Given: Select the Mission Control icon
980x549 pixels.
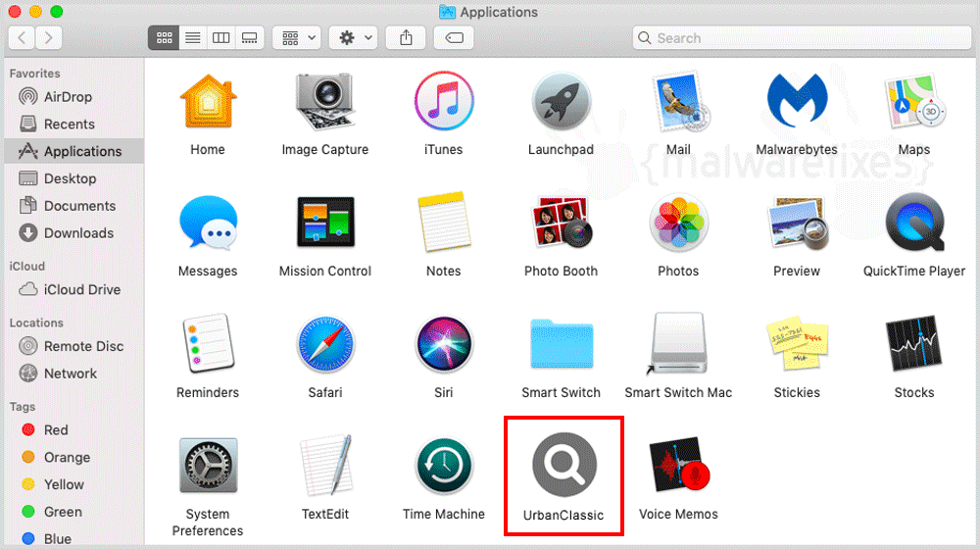Looking at the screenshot, I should 325,223.
